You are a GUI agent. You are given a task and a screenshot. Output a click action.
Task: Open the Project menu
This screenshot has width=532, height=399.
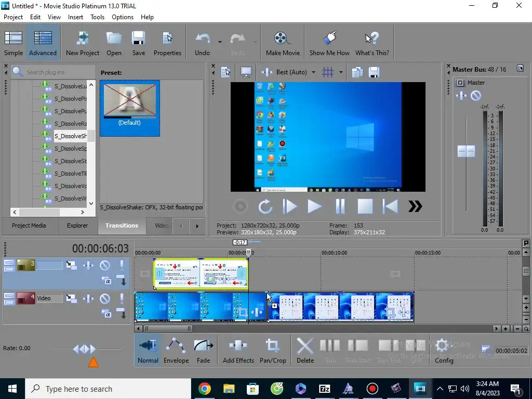click(13, 17)
